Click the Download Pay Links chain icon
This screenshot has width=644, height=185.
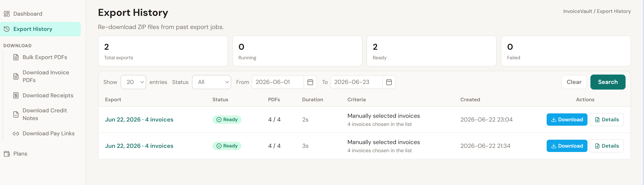tap(16, 133)
